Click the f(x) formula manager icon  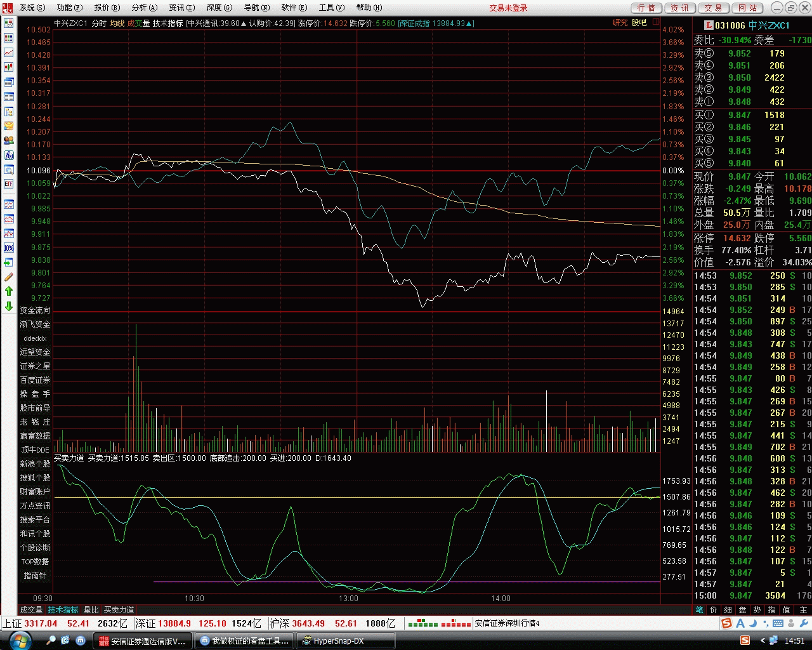click(x=9, y=155)
